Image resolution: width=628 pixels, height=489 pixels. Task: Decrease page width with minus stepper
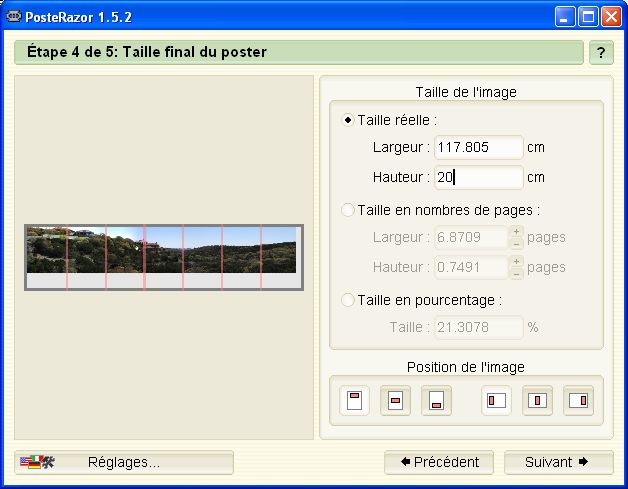pyautogui.click(x=516, y=243)
